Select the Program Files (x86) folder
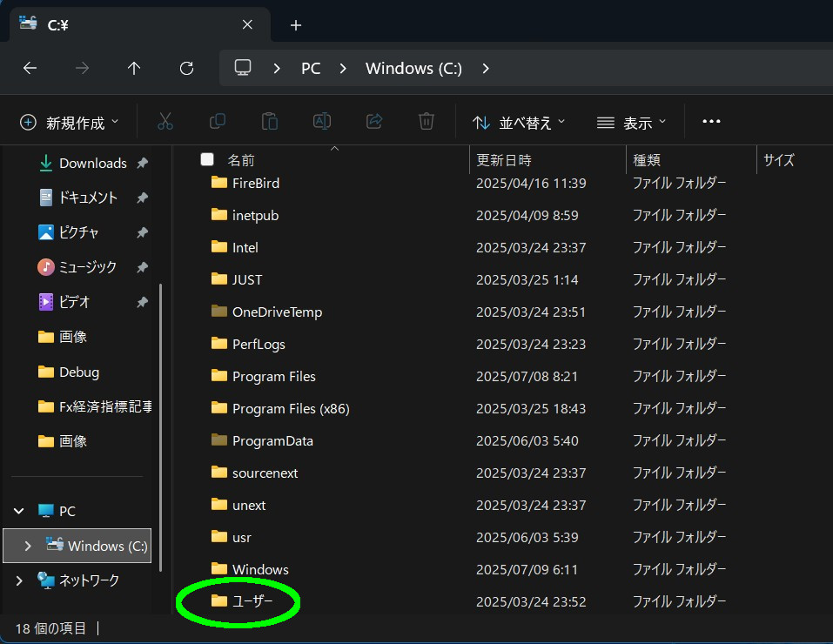Image resolution: width=833 pixels, height=644 pixels. click(291, 409)
